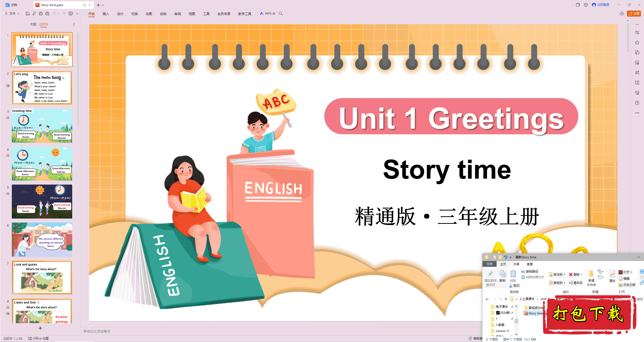Click the Redo arrow icon
Viewport: 644px width, 342px height.
[x=64, y=14]
